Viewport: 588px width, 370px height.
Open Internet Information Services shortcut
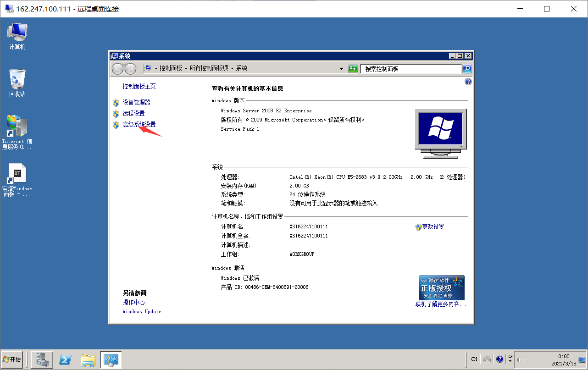[x=17, y=133]
